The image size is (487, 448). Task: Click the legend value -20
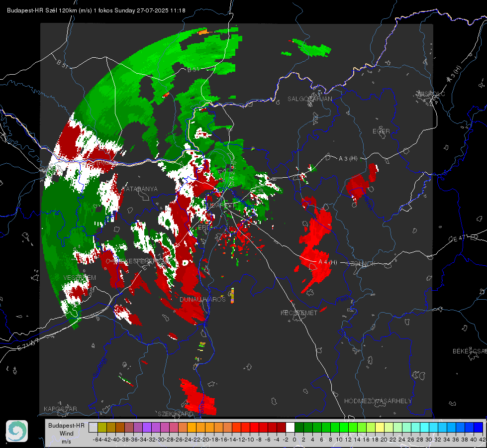click(x=205, y=440)
